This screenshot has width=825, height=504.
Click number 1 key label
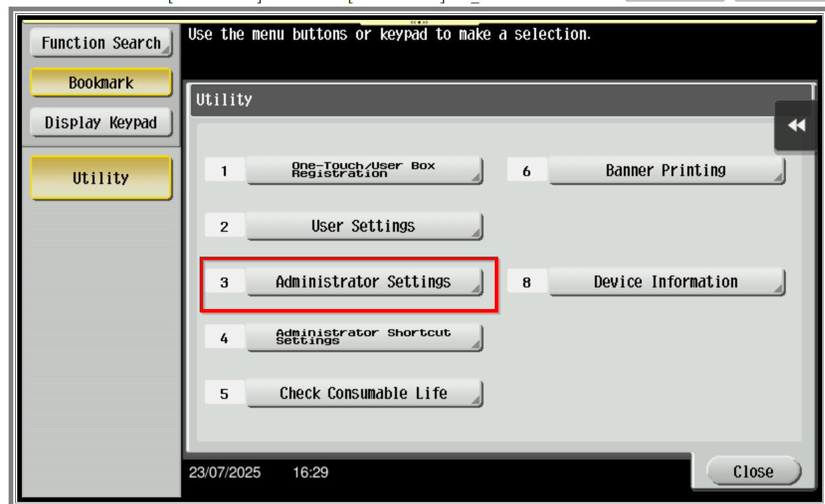(224, 171)
